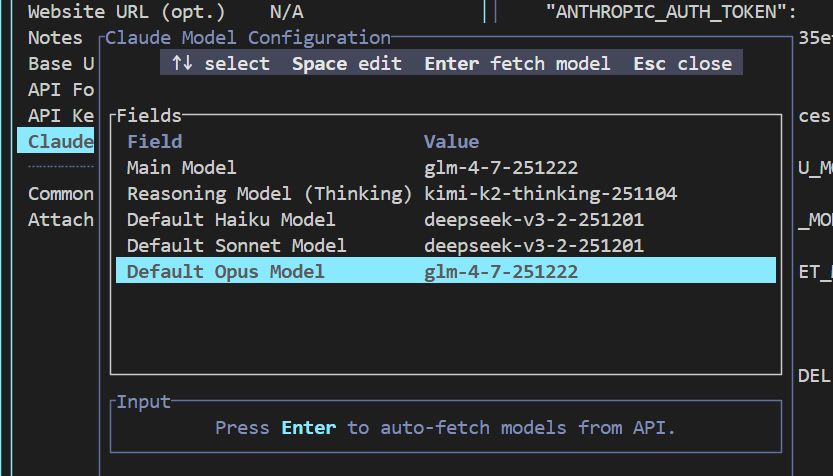Screen dimensions: 833x476
Task: Click the Value column header
Action: (x=452, y=142)
